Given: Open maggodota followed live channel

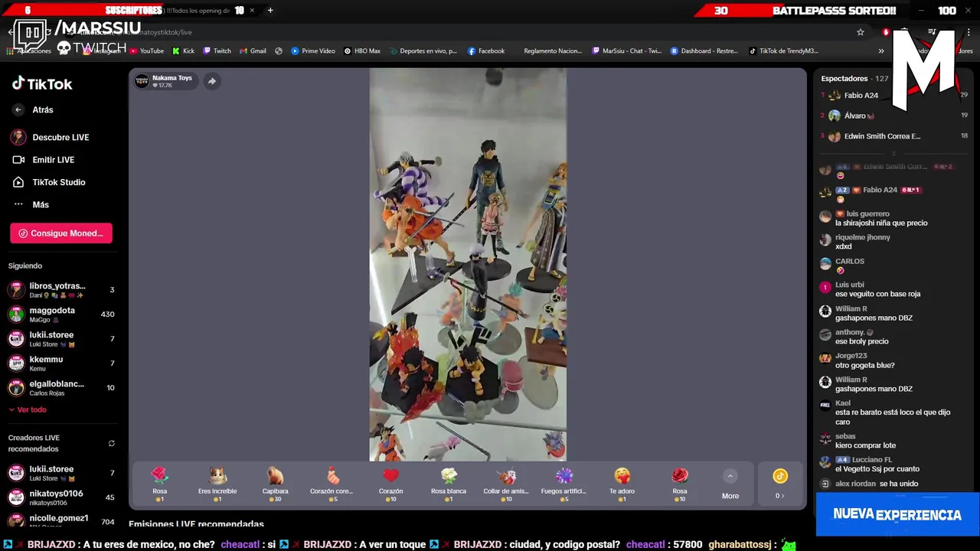Looking at the screenshot, I should (61, 315).
